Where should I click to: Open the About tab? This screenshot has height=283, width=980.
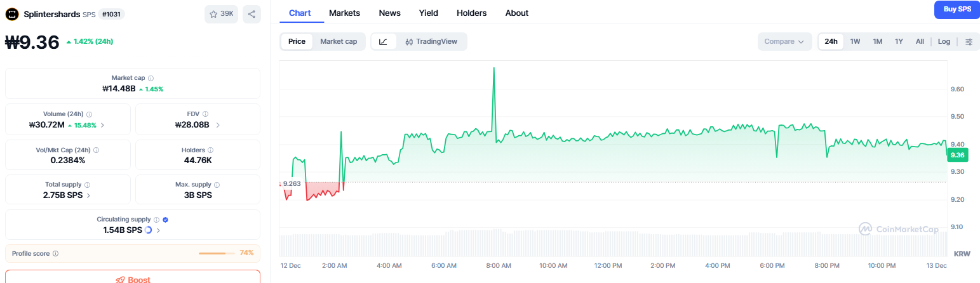[516, 13]
